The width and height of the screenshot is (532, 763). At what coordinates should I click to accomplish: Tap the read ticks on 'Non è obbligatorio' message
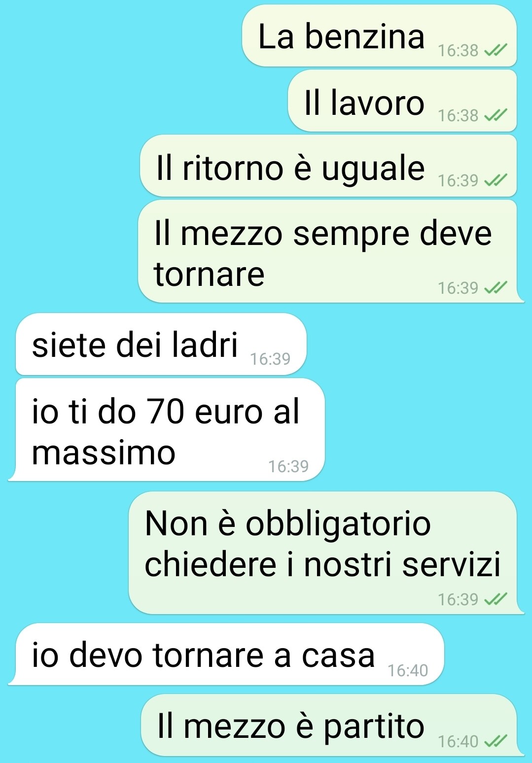pos(496,599)
